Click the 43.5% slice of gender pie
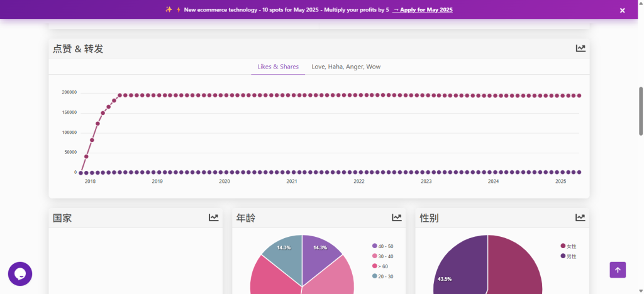The height and width of the screenshot is (294, 644). tap(460, 266)
